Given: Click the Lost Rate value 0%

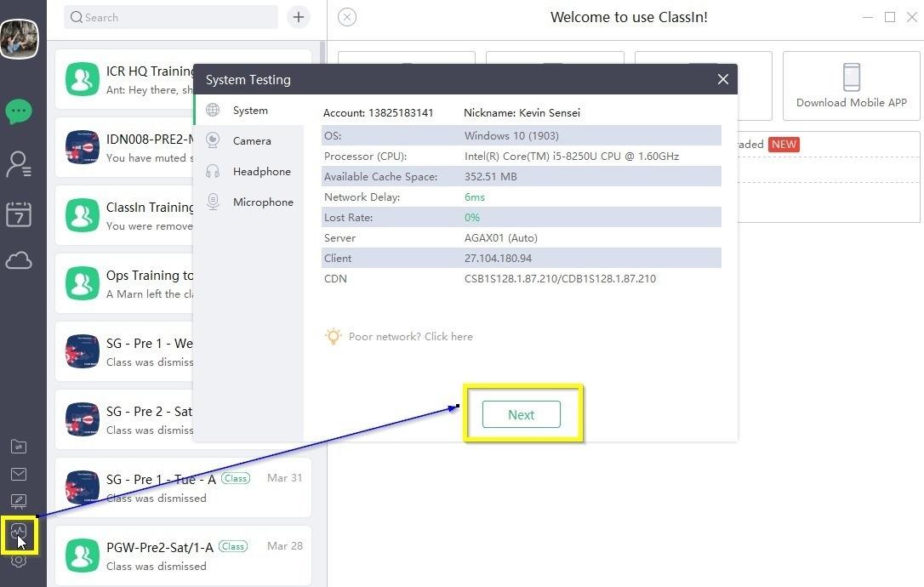Looking at the screenshot, I should click(x=472, y=218).
